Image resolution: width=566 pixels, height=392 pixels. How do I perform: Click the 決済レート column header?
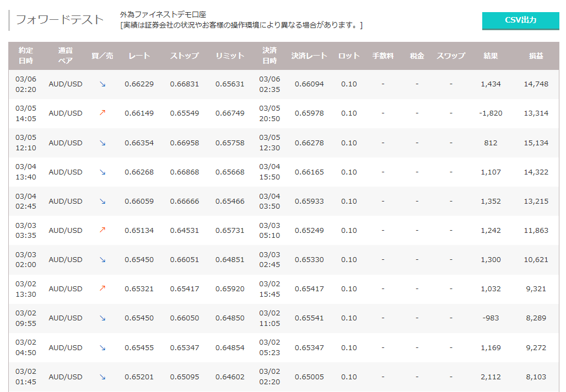click(309, 56)
